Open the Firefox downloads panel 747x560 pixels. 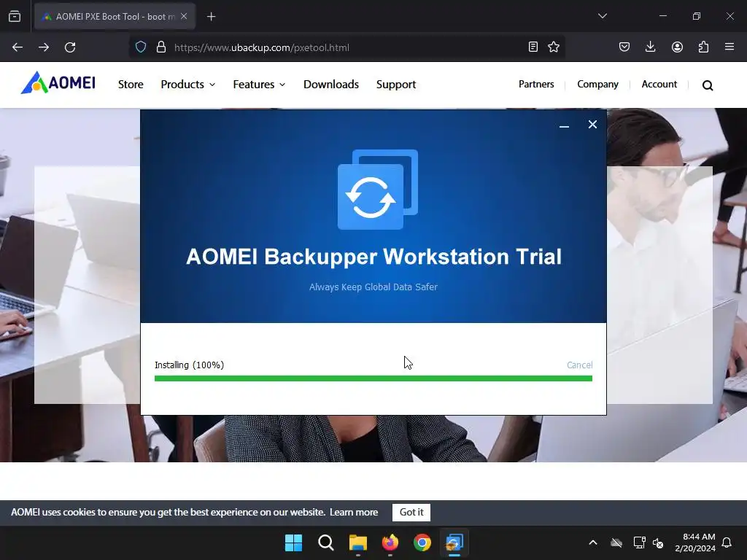650,47
